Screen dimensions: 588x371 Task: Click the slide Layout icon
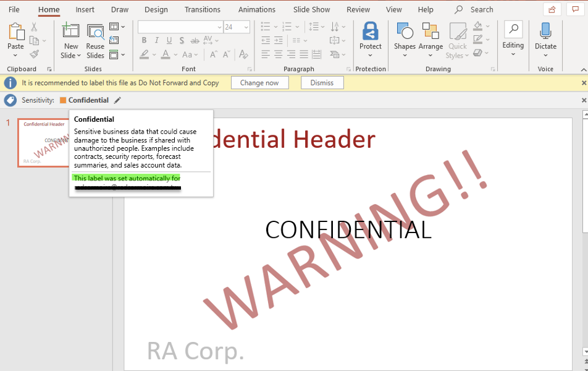coord(114,27)
